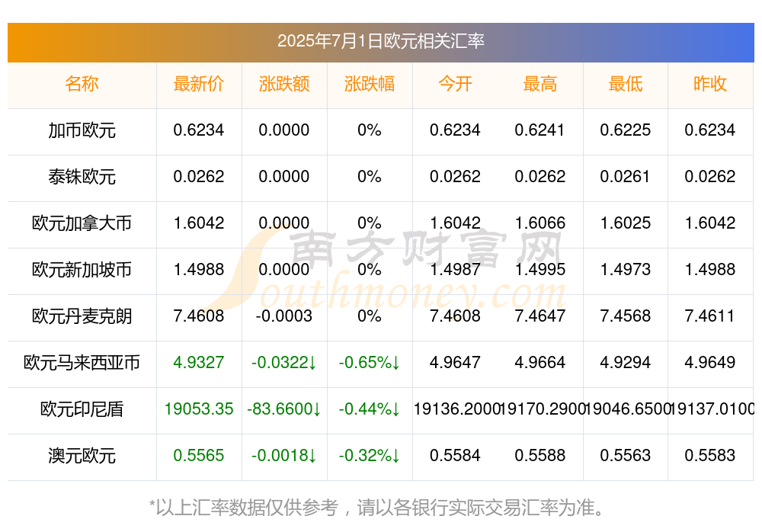This screenshot has width=762, height=532.
Task: Click 澳元欧元 high value 0.5588
Action: 540,456
